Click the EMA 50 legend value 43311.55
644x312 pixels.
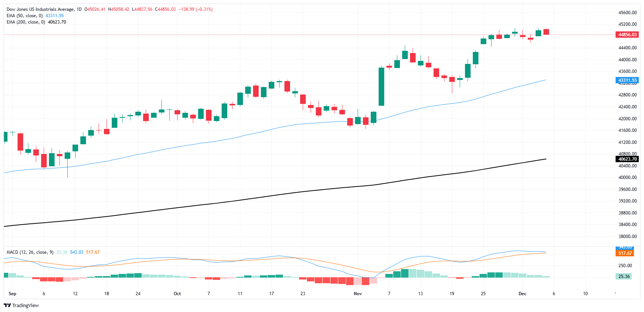pyautogui.click(x=55, y=16)
